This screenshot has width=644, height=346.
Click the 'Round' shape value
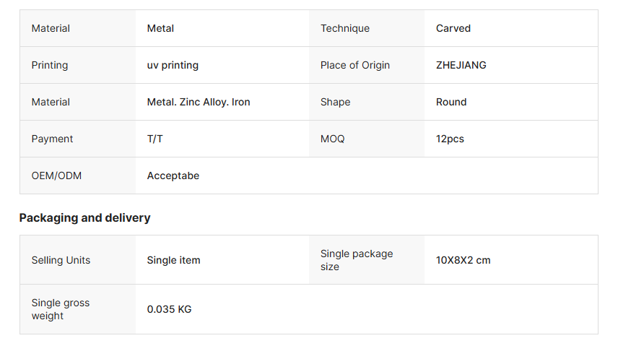coord(451,102)
